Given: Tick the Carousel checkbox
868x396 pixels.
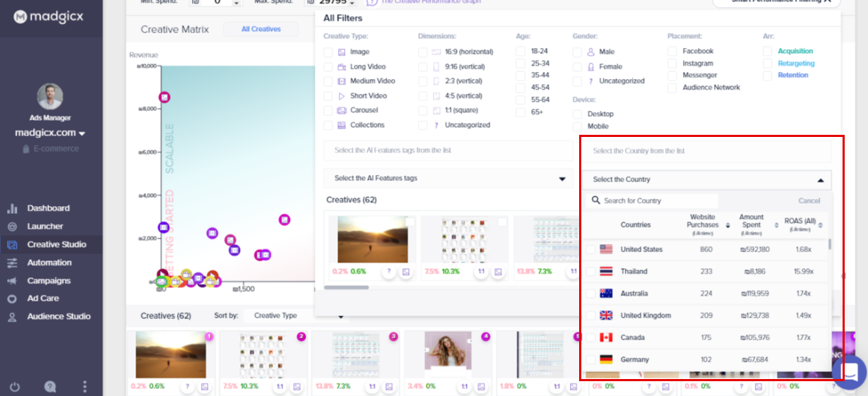Looking at the screenshot, I should (328, 111).
